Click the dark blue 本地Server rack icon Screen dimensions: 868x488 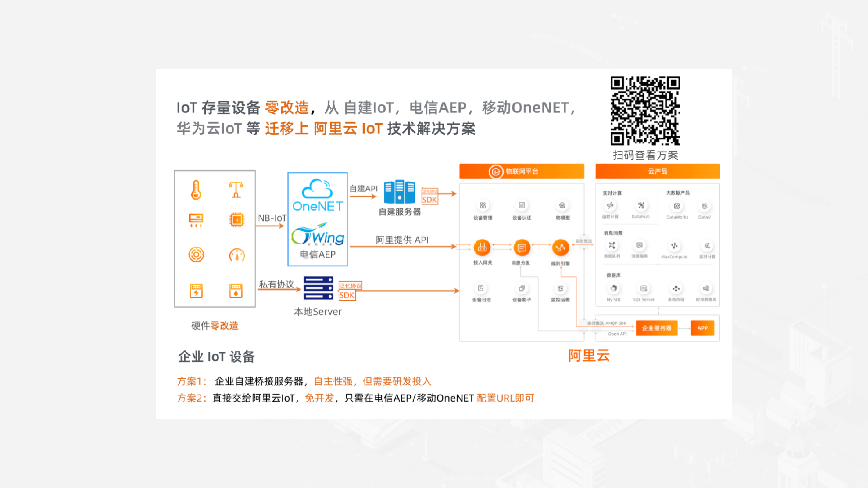coord(318,288)
